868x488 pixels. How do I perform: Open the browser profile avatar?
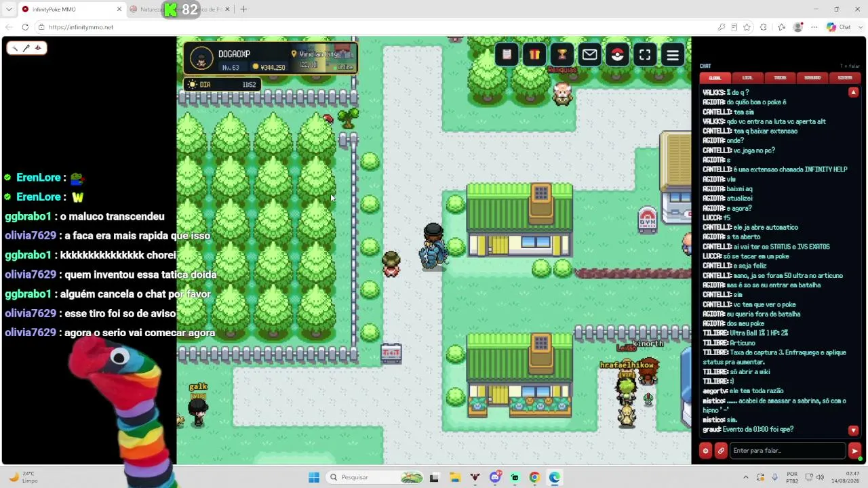click(x=798, y=27)
